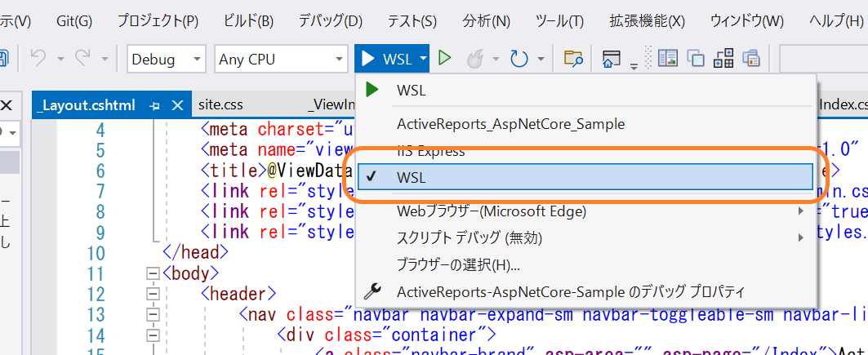Click the search box at toolbar right
Viewport: 868px width, 355px height.
pyautogui.click(x=823, y=59)
